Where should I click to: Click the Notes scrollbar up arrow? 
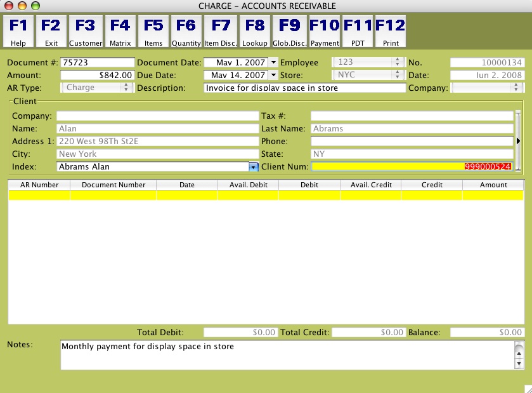click(519, 354)
